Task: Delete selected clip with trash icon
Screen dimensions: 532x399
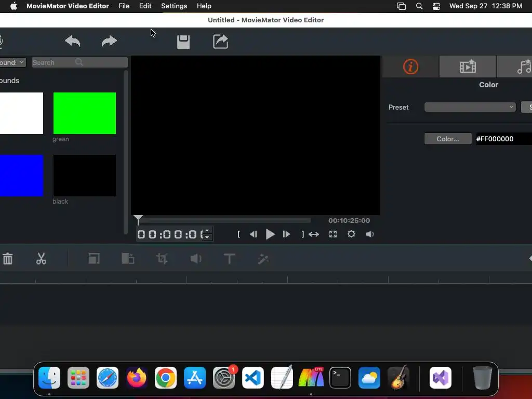Action: [x=8, y=259]
